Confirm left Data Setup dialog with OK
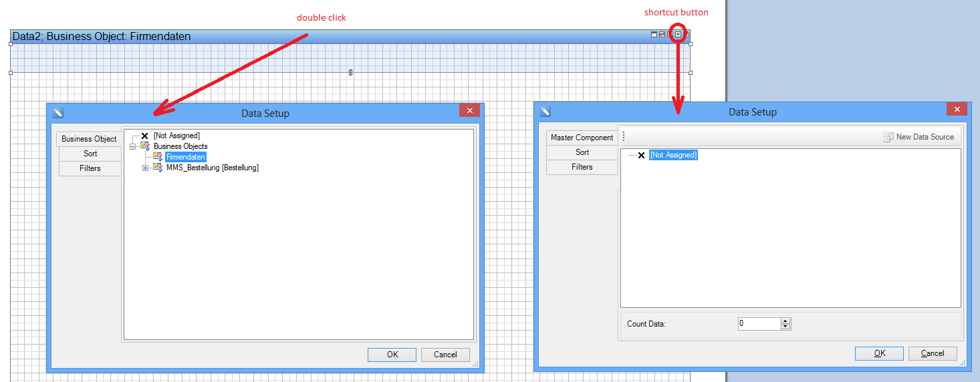 (x=392, y=355)
